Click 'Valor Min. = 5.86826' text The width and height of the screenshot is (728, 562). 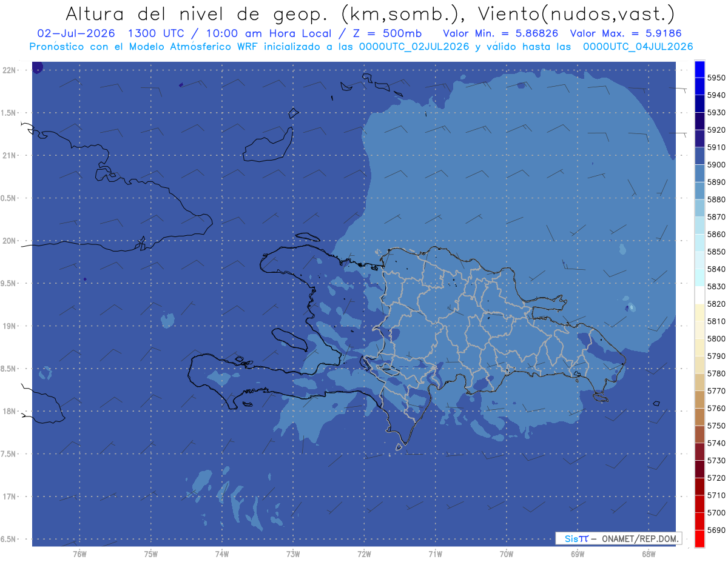click(x=500, y=33)
